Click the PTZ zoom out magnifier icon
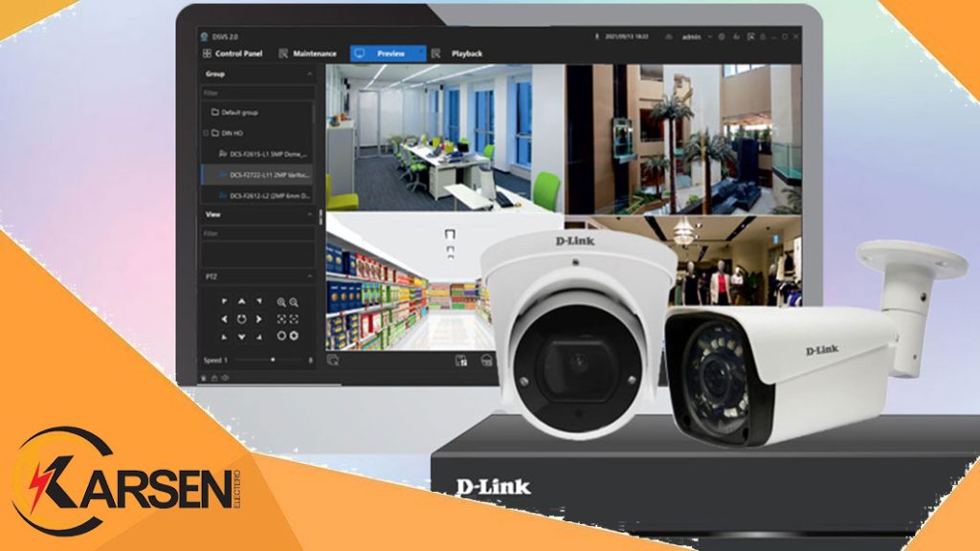980x551 pixels. click(x=294, y=301)
